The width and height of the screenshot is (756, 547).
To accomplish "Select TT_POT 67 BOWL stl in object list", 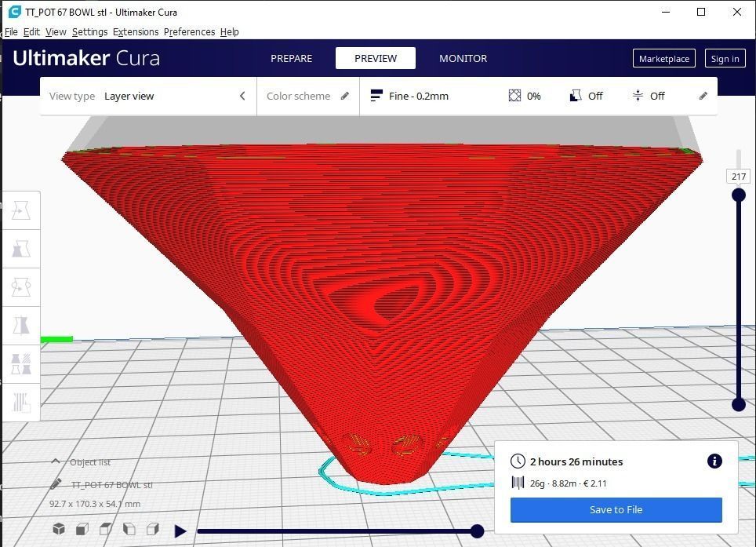I will pos(112,485).
